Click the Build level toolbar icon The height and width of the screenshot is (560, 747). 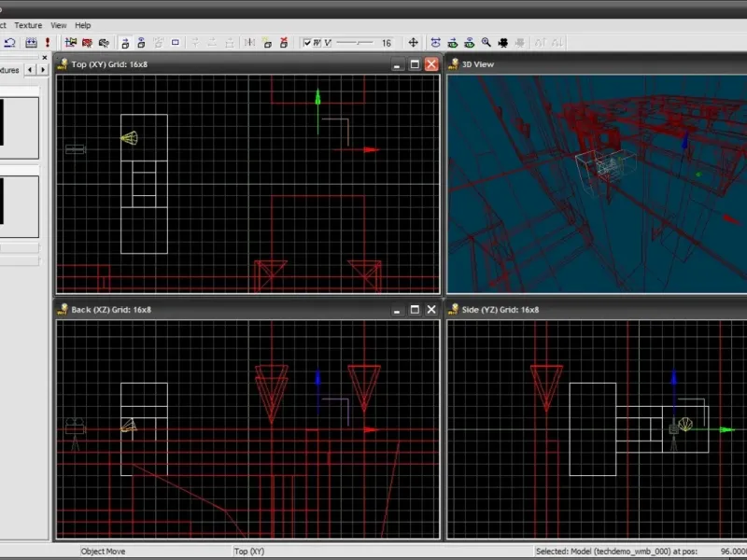coord(32,43)
